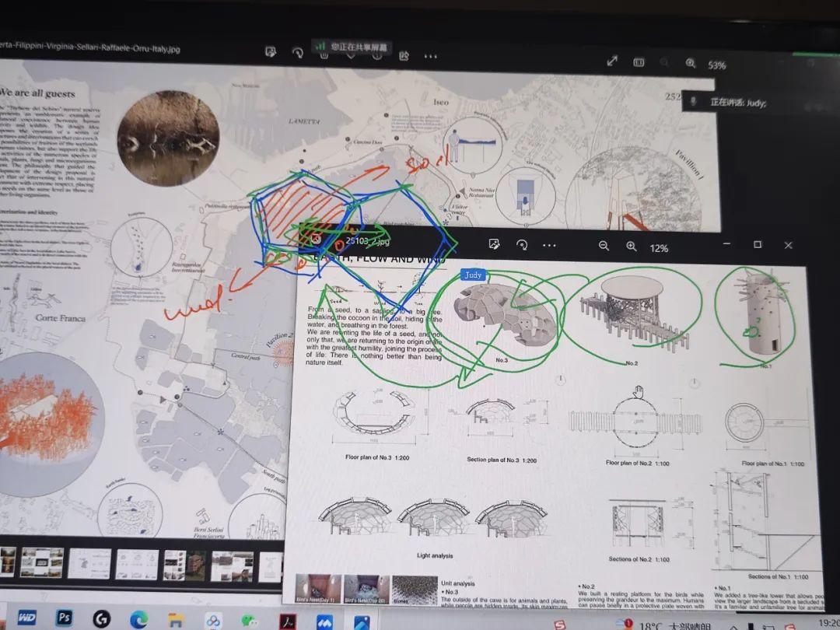Zoom in on the 25103_2.jpg viewer

click(x=632, y=247)
